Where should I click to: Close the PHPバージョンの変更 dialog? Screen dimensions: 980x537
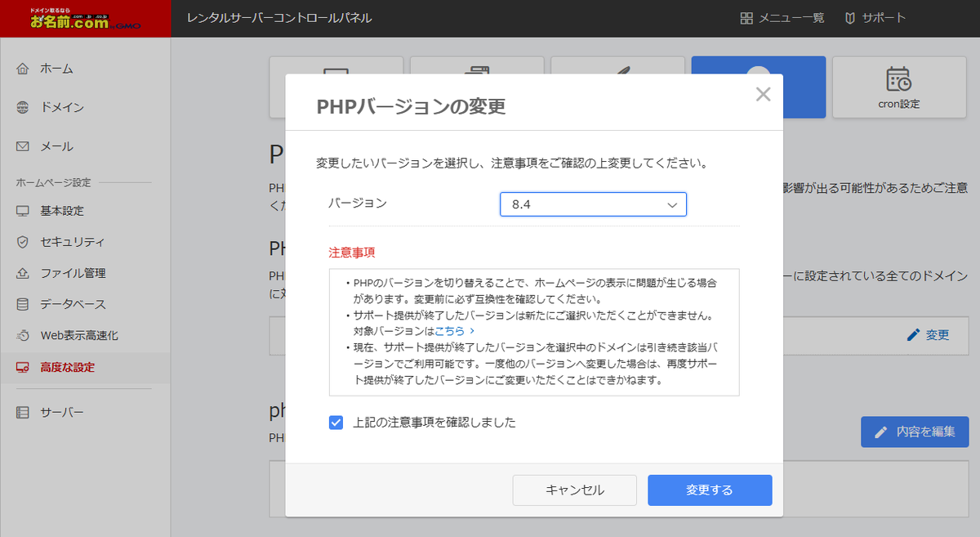tap(763, 94)
